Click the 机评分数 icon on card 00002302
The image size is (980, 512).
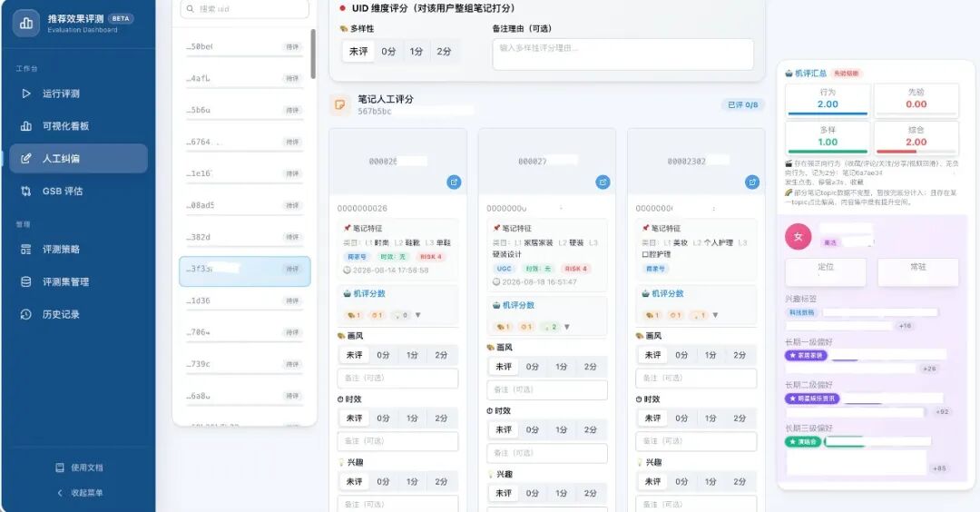tap(646, 293)
